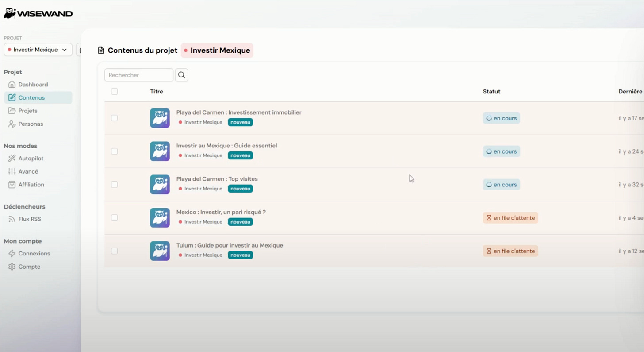Click the 'nouveau' badge on Top visites
The width and height of the screenshot is (644, 352).
(x=240, y=189)
